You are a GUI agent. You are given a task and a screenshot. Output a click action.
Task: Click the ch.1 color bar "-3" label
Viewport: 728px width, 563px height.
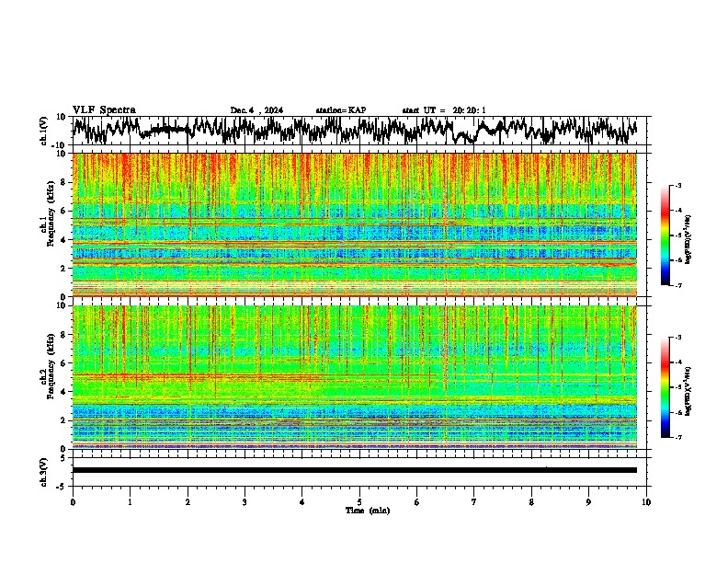677,185
